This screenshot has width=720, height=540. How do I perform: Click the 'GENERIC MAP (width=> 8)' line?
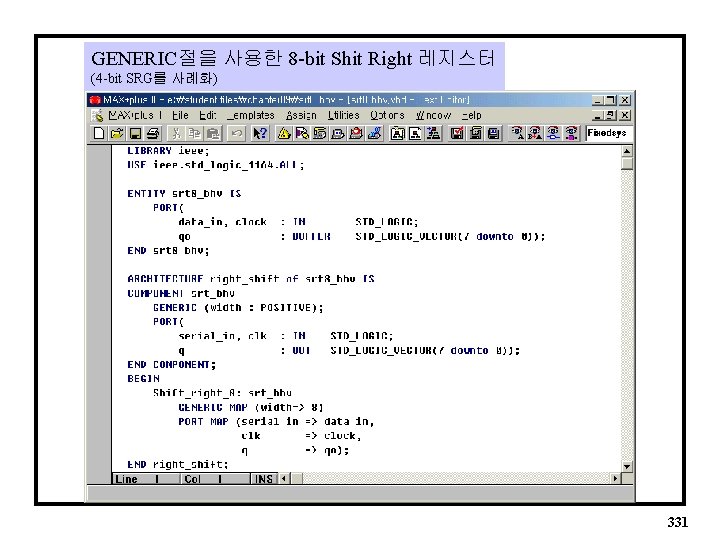coord(251,407)
